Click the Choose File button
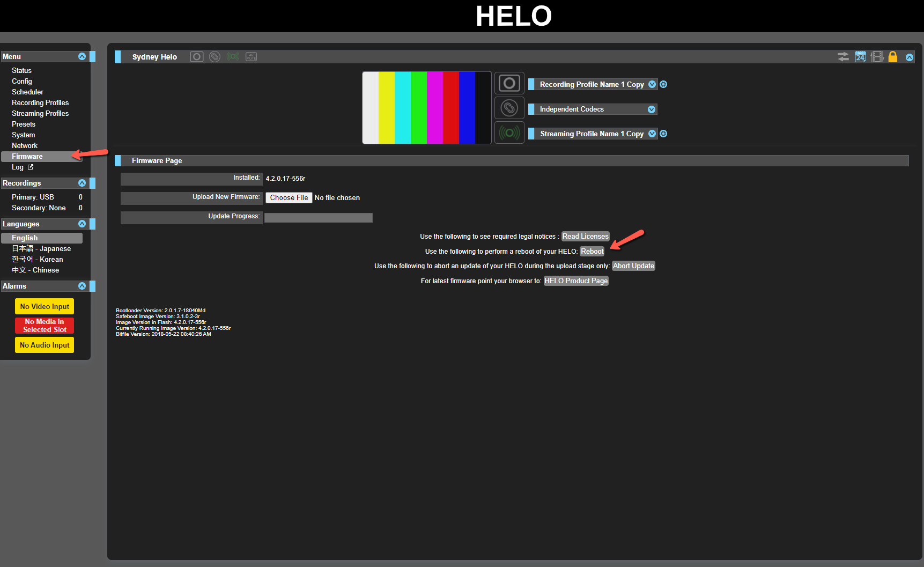The height and width of the screenshot is (567, 924). coord(289,197)
